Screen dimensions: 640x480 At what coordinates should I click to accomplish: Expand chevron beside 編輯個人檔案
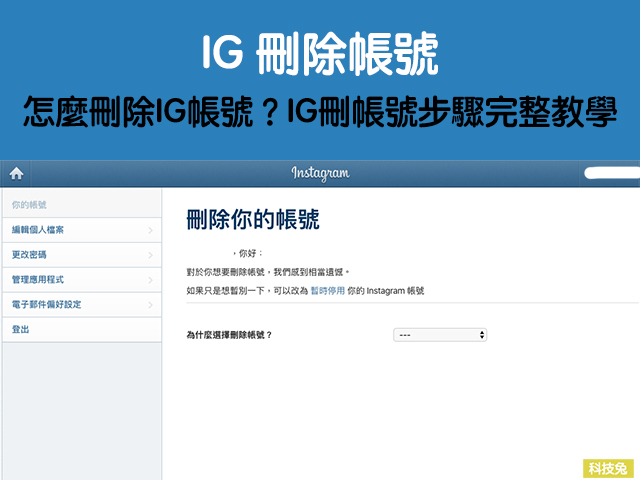150,230
